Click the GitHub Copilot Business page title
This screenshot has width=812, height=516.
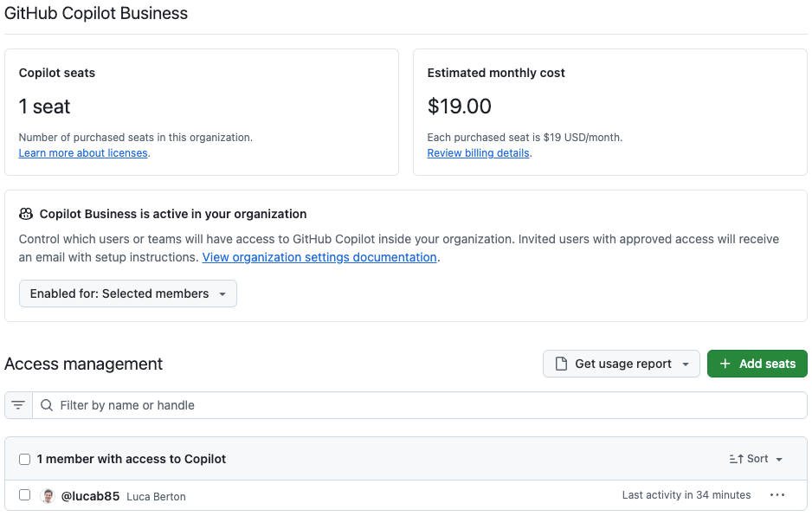click(96, 13)
